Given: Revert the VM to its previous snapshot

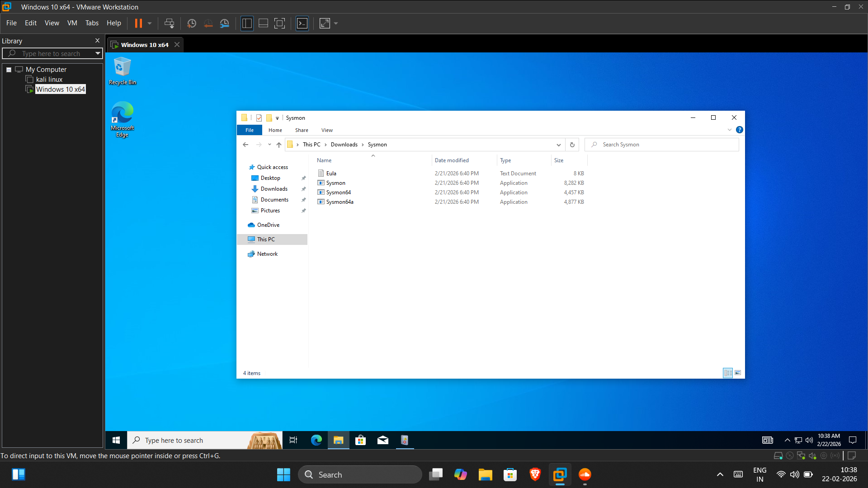Looking at the screenshot, I should (x=208, y=23).
